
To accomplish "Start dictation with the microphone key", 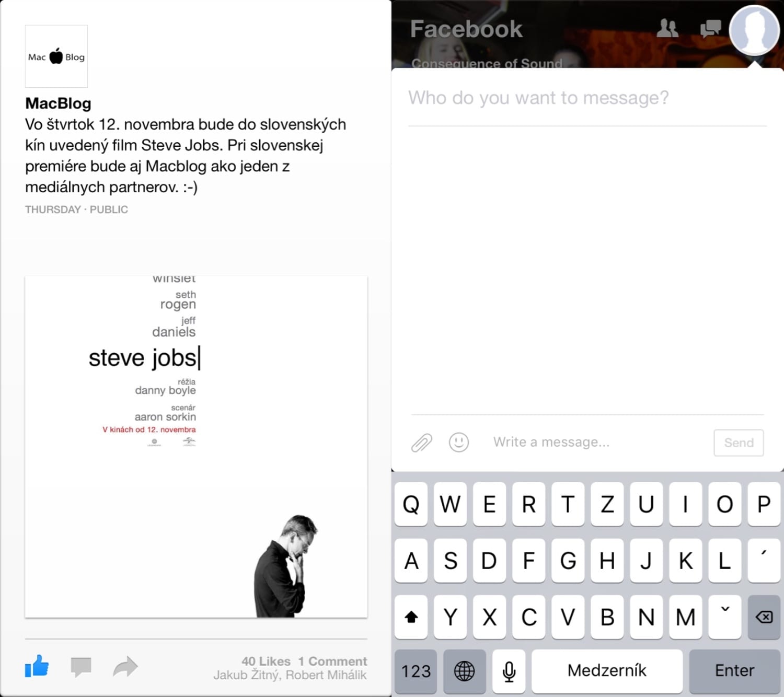I will point(509,671).
